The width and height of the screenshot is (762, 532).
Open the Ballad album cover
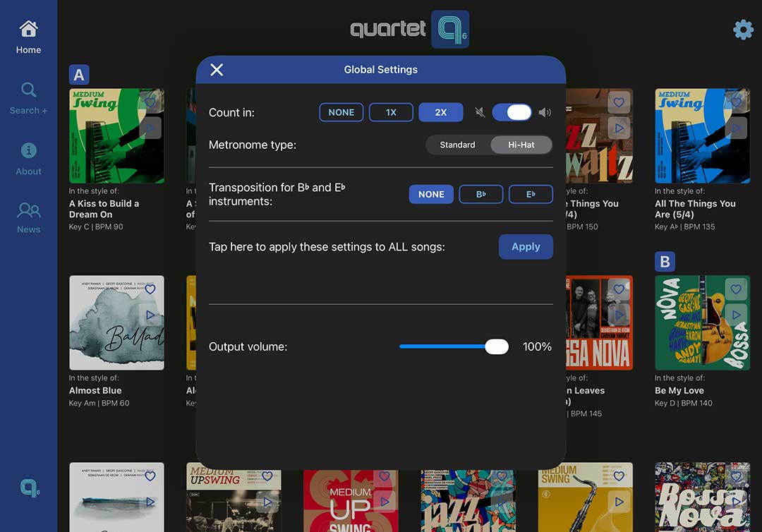[116, 323]
